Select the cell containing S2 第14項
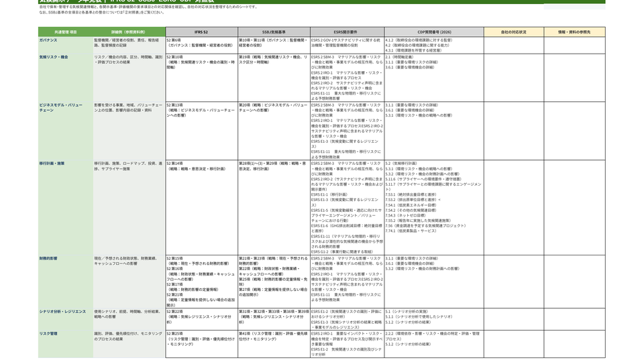Image resolution: width=644 pixels, height=362 pixels. coord(202,207)
